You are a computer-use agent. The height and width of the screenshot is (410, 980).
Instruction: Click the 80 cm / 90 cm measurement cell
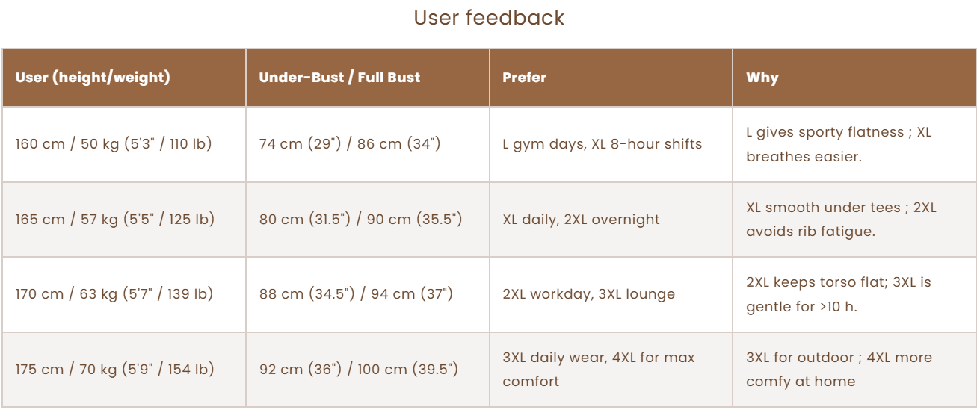click(x=360, y=220)
